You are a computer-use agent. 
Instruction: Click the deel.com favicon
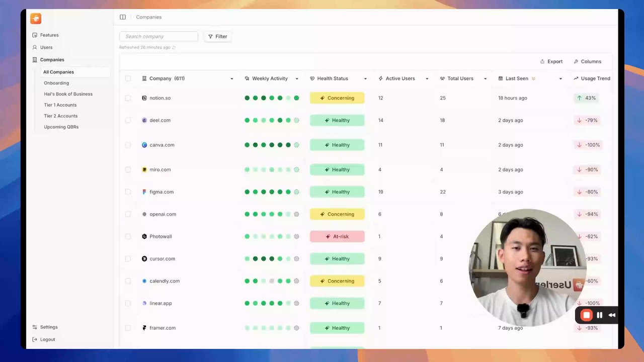[x=144, y=120]
